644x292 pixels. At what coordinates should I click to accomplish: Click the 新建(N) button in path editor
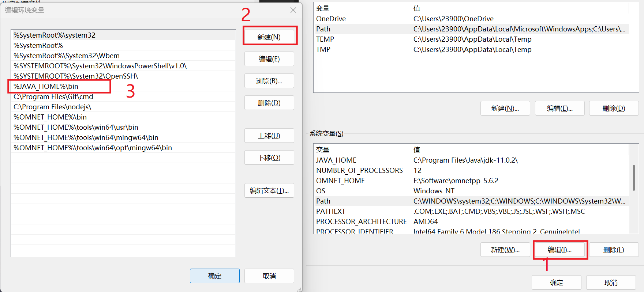269,37
